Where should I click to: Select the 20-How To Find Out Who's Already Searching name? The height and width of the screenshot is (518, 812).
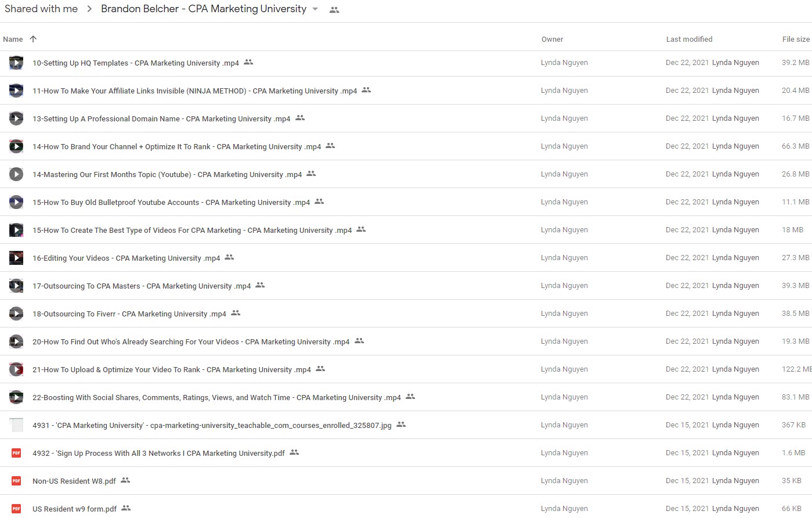[191, 342]
